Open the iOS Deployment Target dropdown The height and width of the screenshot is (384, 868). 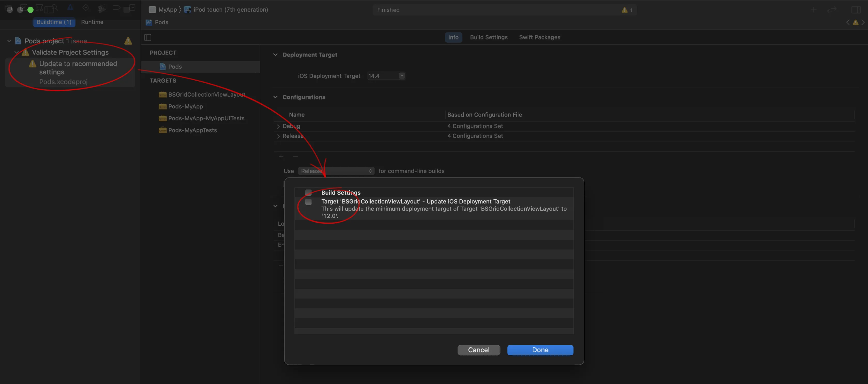(401, 76)
